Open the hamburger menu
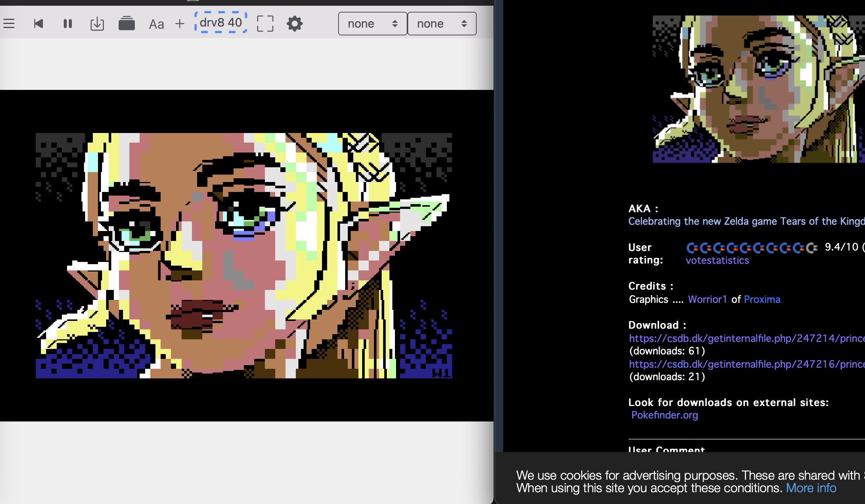Viewport: 865px width, 504px height. pos(8,24)
